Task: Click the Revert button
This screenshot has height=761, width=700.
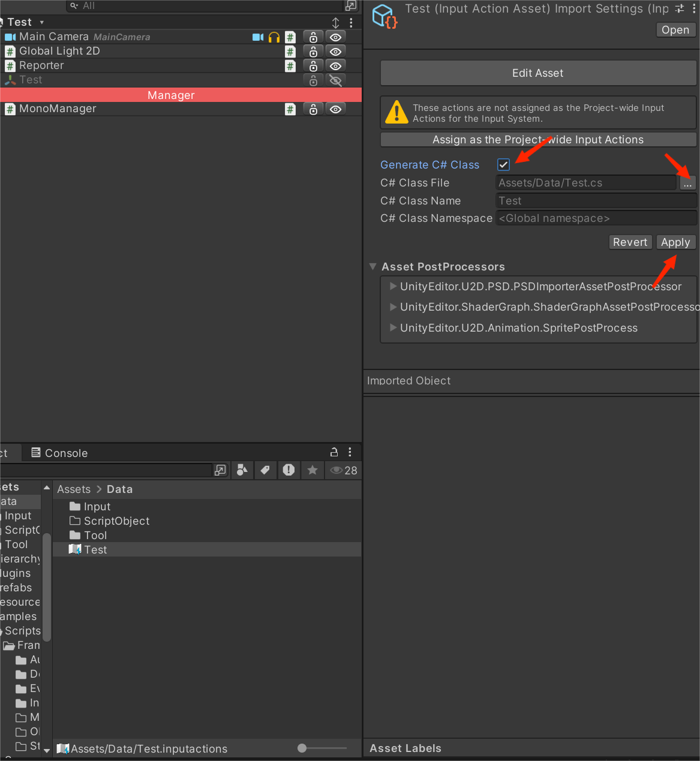Action: click(630, 242)
